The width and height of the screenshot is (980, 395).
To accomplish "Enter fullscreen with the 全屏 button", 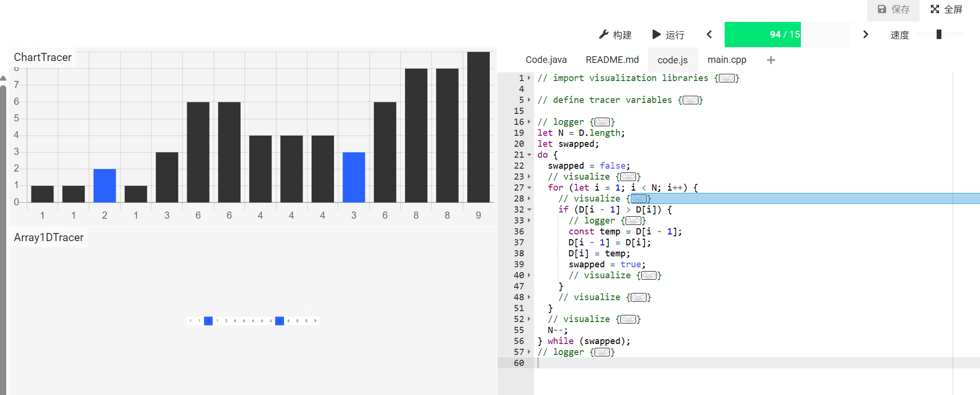I will (946, 10).
